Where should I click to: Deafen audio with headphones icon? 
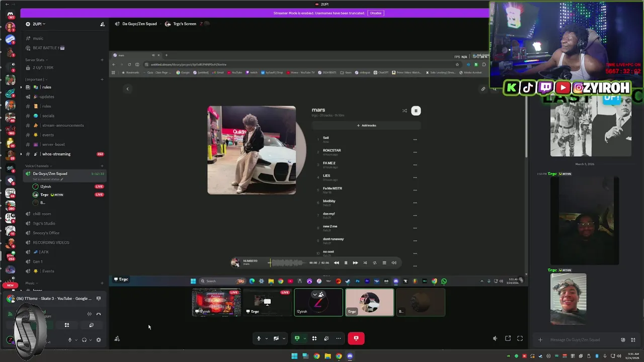(x=84, y=340)
